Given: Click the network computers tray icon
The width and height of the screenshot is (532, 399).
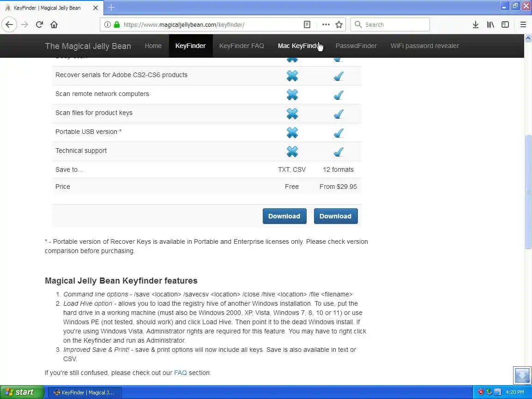Looking at the screenshot, I should (x=498, y=392).
